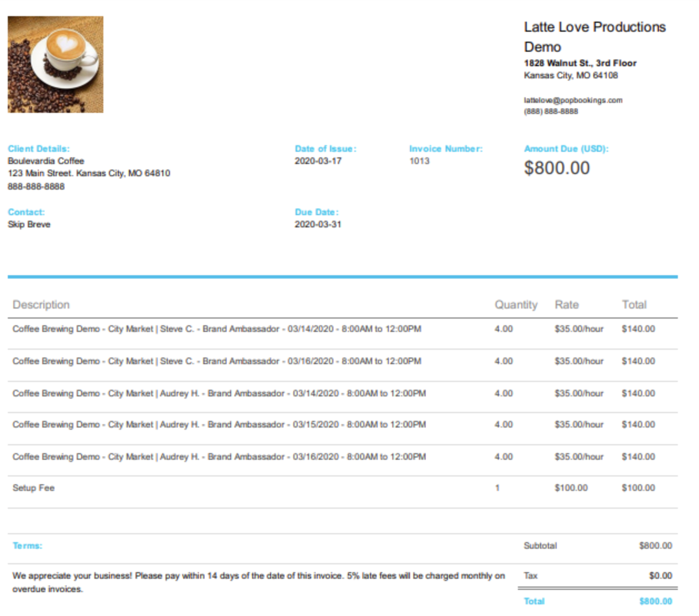Click the latte love email address
This screenshot has width=699, height=616.
point(572,100)
